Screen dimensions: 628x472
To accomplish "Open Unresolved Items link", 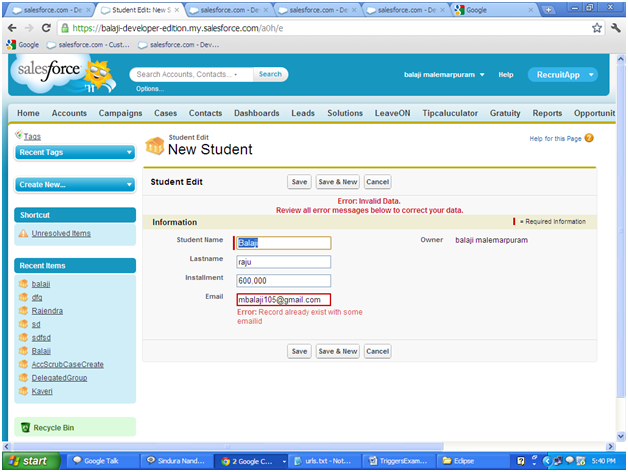I will (61, 233).
